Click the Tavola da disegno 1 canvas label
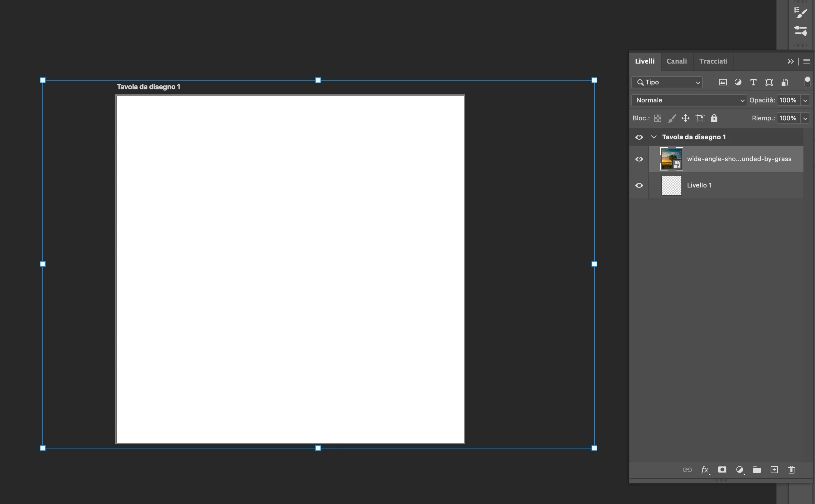The height and width of the screenshot is (504, 815). pos(148,87)
